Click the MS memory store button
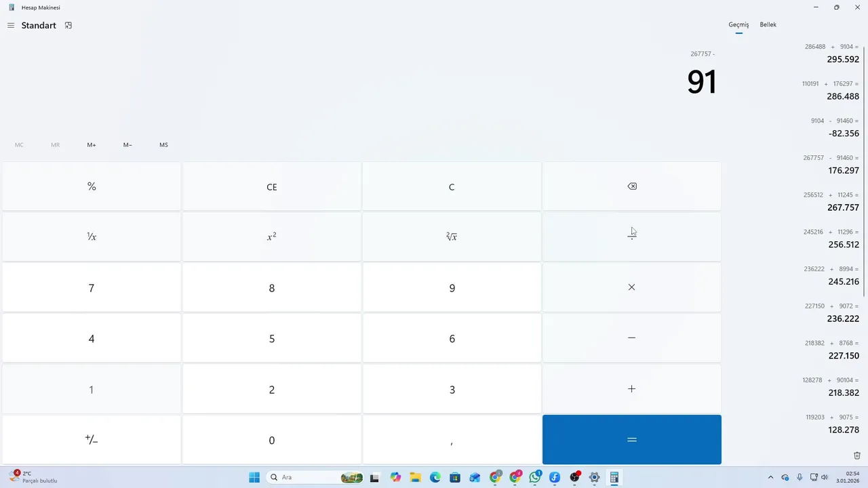The height and width of the screenshot is (488, 868). 163,144
